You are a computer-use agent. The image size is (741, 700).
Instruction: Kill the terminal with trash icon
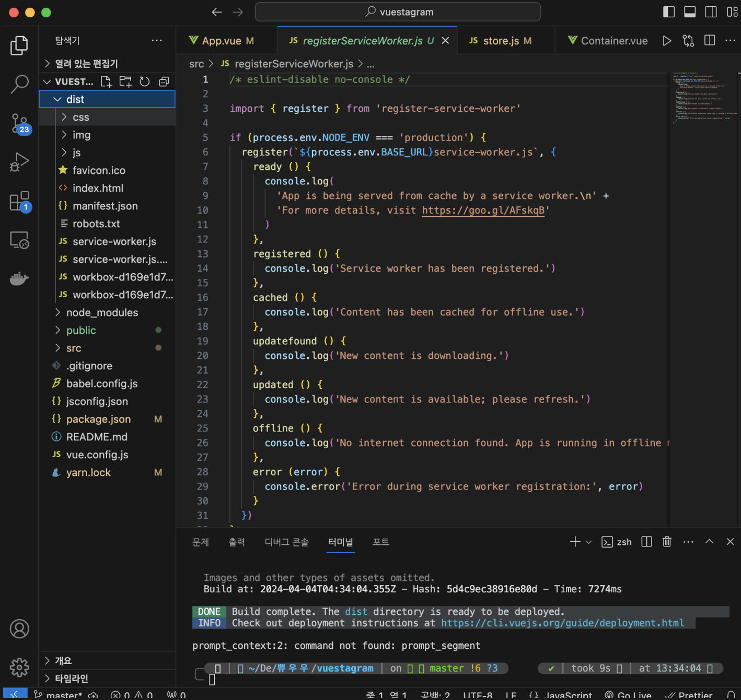coord(667,542)
